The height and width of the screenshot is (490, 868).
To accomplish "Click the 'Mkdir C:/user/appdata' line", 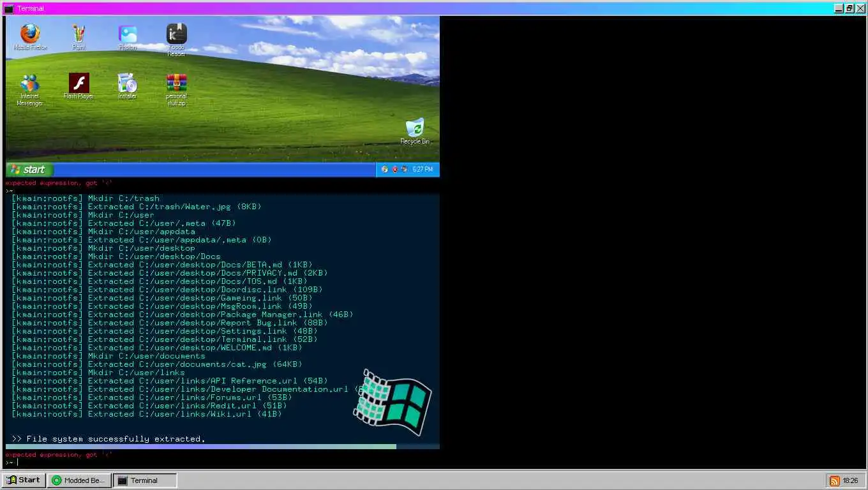I will (x=103, y=232).
